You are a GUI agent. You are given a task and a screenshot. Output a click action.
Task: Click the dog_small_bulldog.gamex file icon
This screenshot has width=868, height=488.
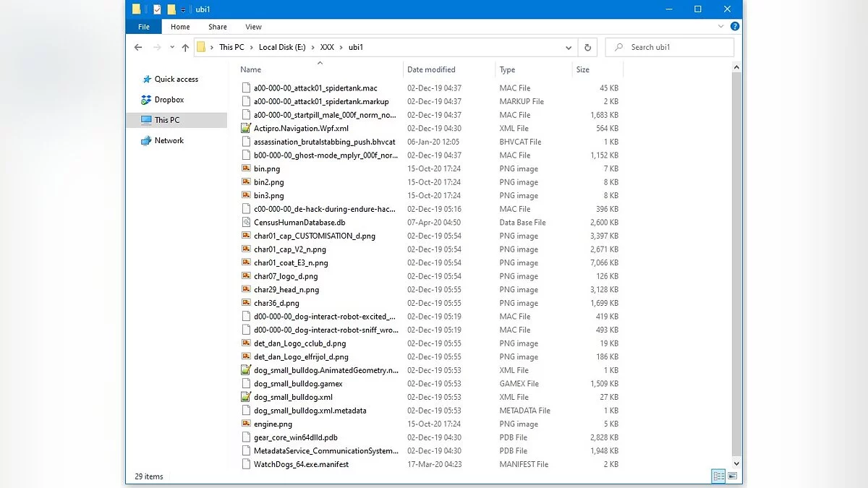[246, 384]
